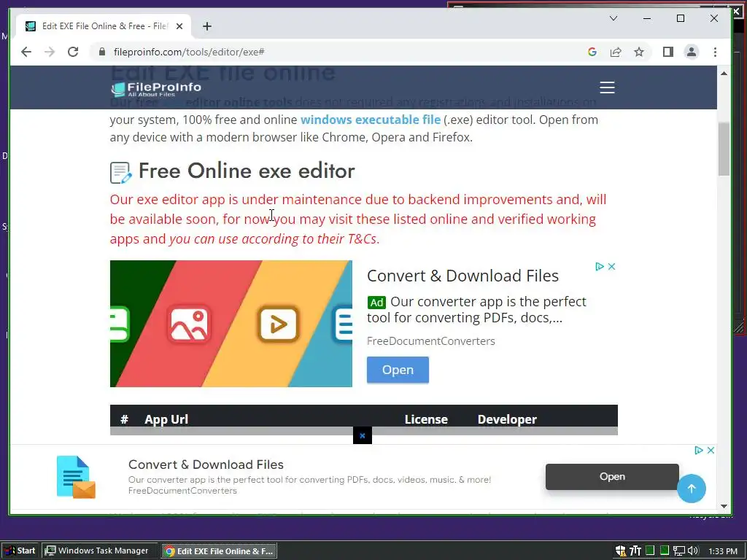The width and height of the screenshot is (747, 560).
Task: Click the page scrollbar up arrow
Action: click(724, 73)
